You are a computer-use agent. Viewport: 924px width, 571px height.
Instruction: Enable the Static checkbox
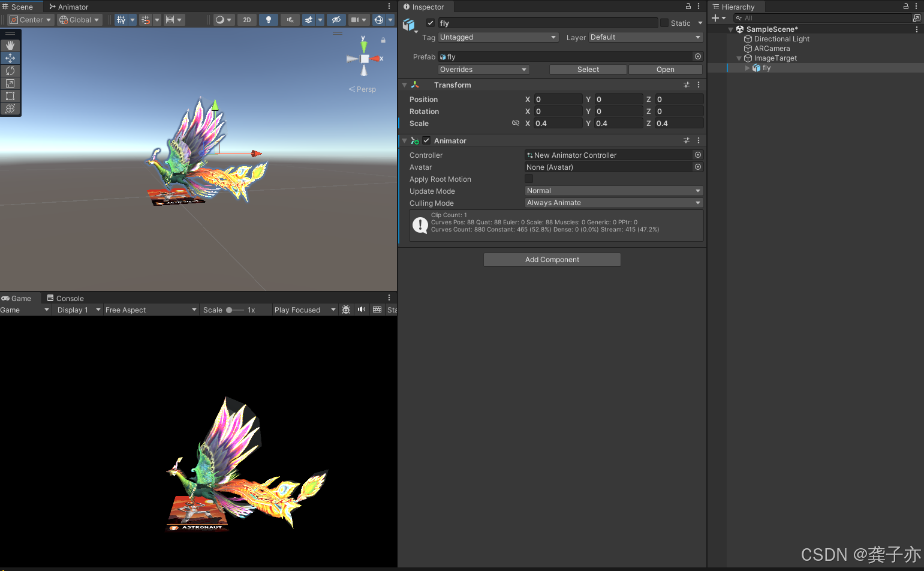(664, 23)
